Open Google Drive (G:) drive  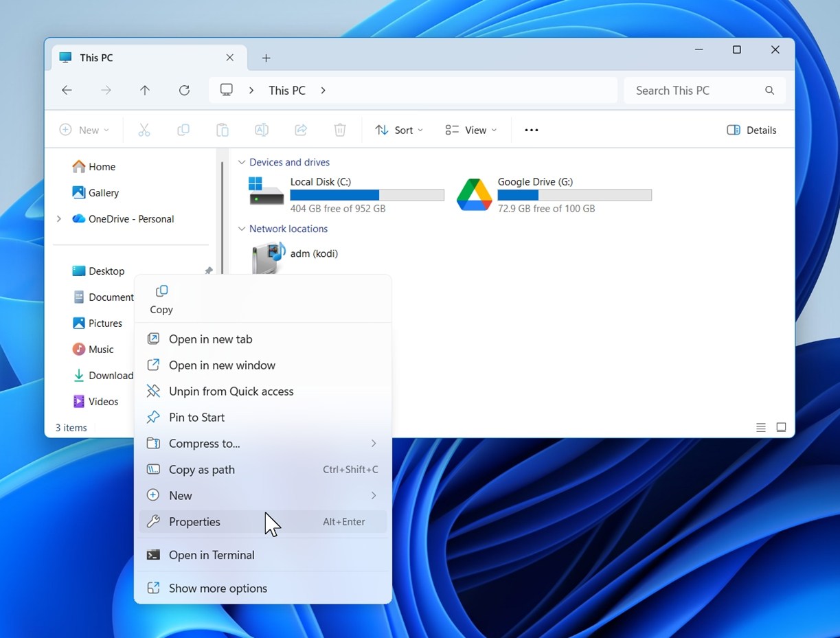pos(554,194)
